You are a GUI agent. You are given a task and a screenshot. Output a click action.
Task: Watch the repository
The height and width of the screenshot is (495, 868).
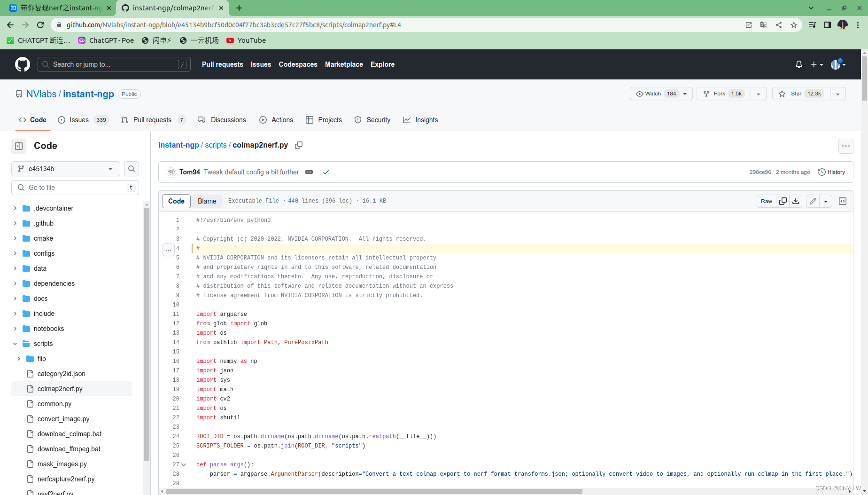click(656, 94)
